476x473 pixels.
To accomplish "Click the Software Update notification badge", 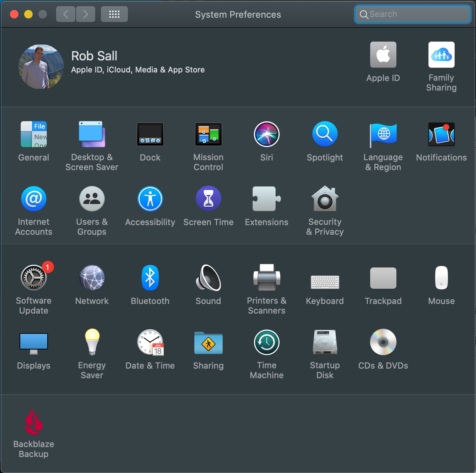I will (x=48, y=267).
